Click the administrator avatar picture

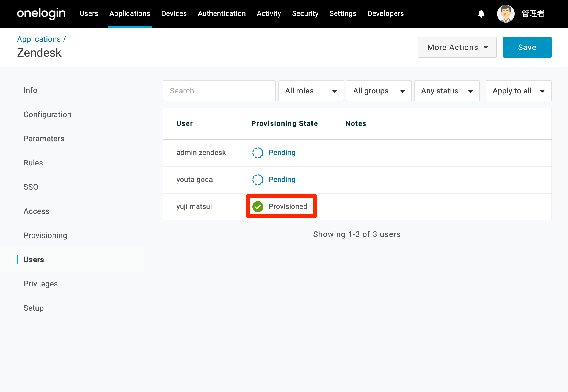[x=506, y=13]
